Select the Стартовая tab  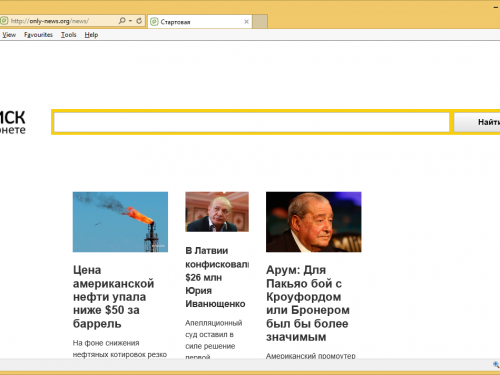tap(200, 22)
